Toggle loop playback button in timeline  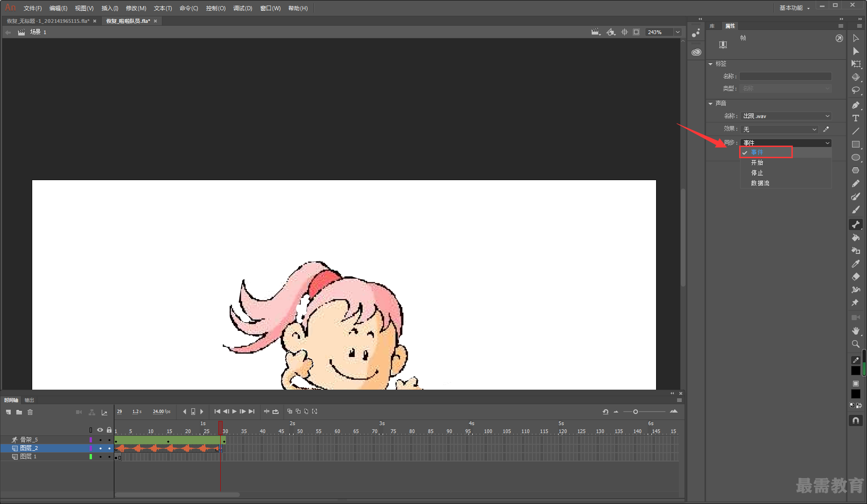(275, 412)
